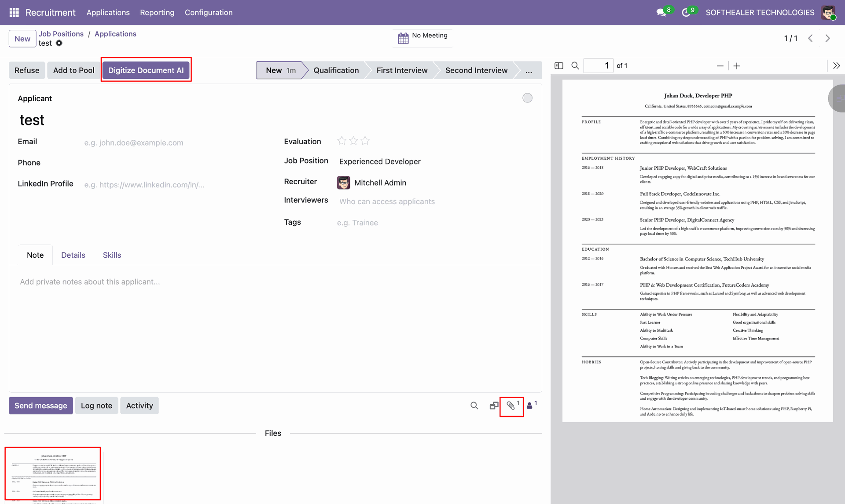
Task: Click the PDF find magnifier icon
Action: [575, 66]
